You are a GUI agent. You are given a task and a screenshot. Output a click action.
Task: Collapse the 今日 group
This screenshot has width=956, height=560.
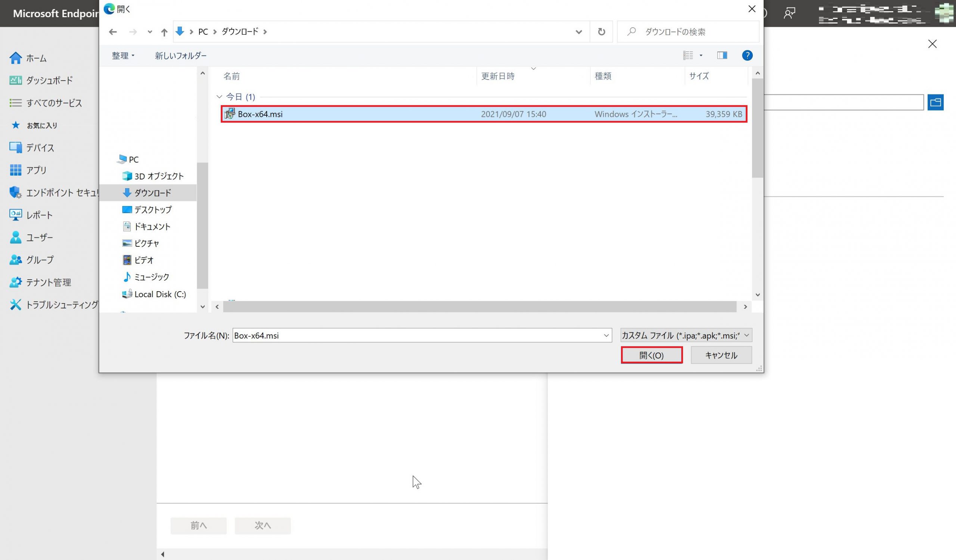[219, 97]
